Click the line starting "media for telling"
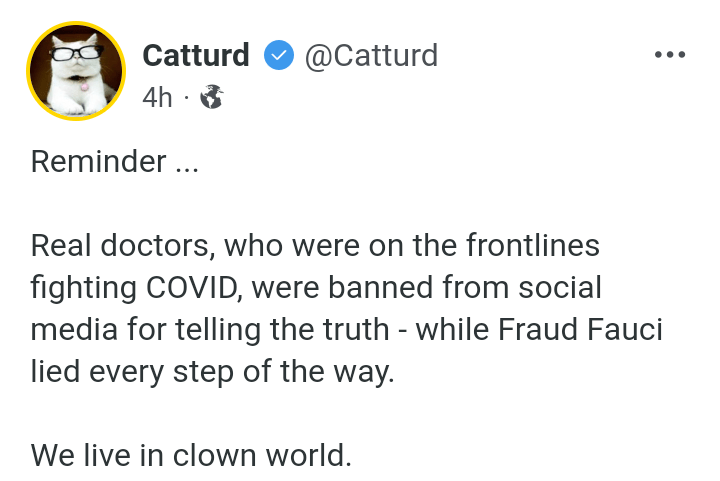The height and width of the screenshot is (481, 720). coord(346,330)
